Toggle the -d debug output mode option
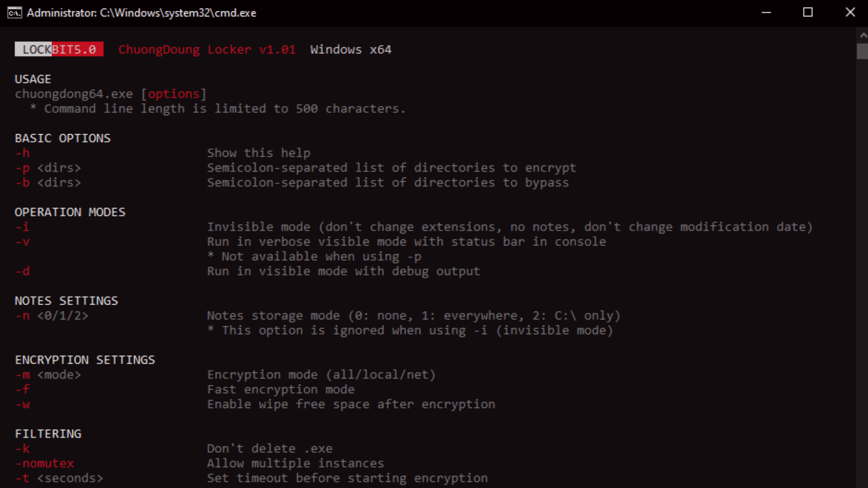 pyautogui.click(x=22, y=271)
